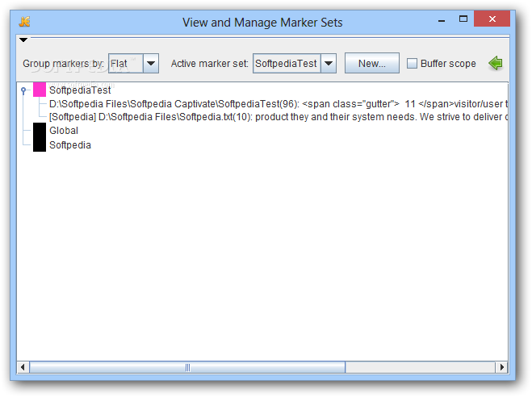Minimize the Marker Sets window
Viewport: 532px width, 397px height.
pos(442,21)
